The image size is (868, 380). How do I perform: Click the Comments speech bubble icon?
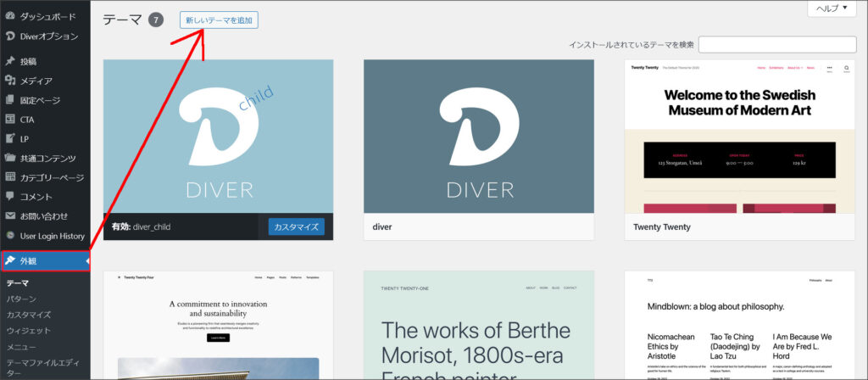pyautogui.click(x=10, y=197)
